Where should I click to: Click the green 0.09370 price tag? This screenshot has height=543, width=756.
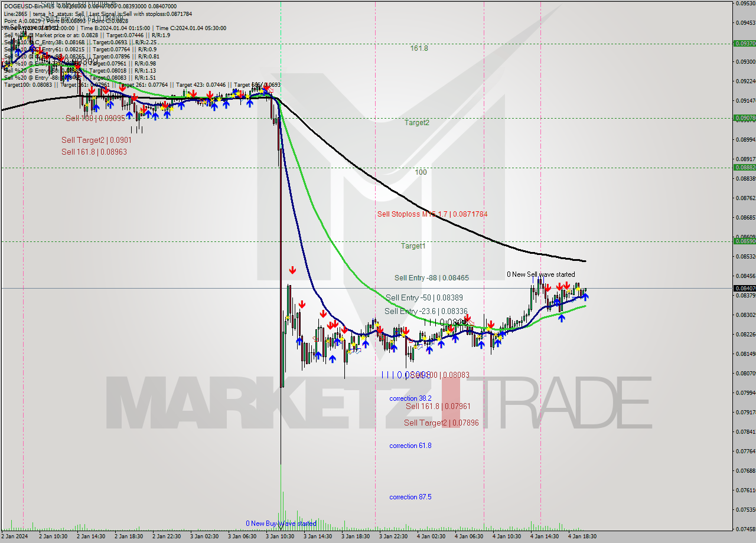(744, 43)
